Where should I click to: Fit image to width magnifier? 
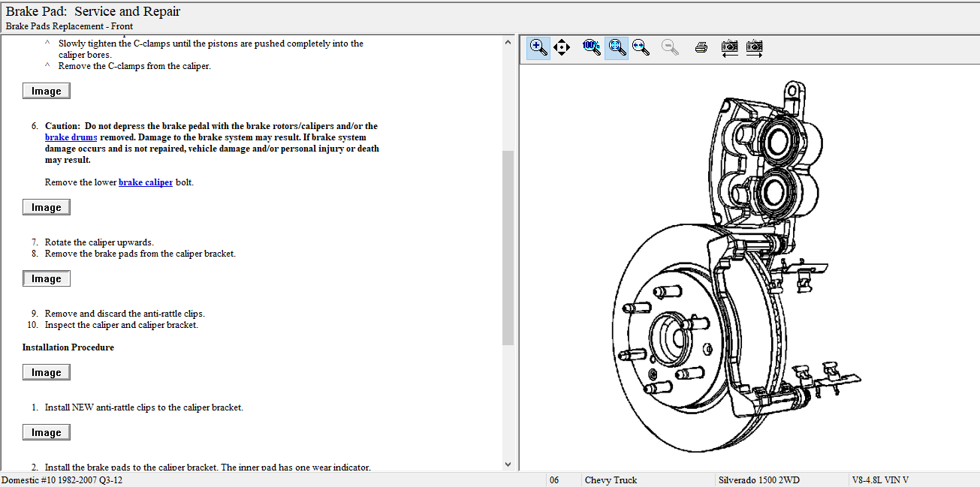[x=641, y=47]
